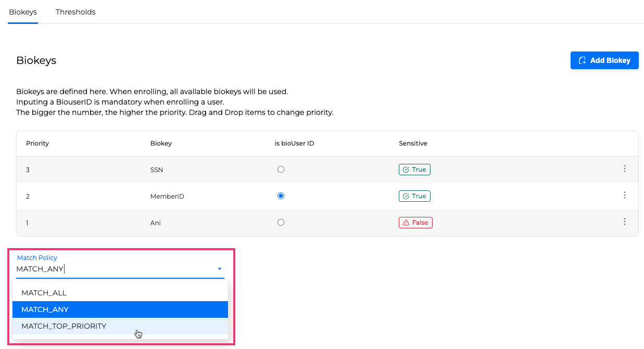
Task: Click the False warning badge for Ani
Action: [415, 223]
